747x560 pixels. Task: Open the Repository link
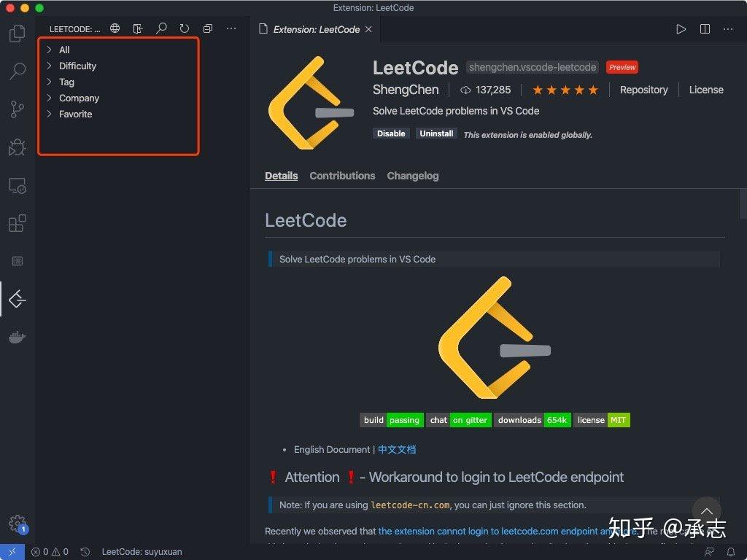coord(643,90)
